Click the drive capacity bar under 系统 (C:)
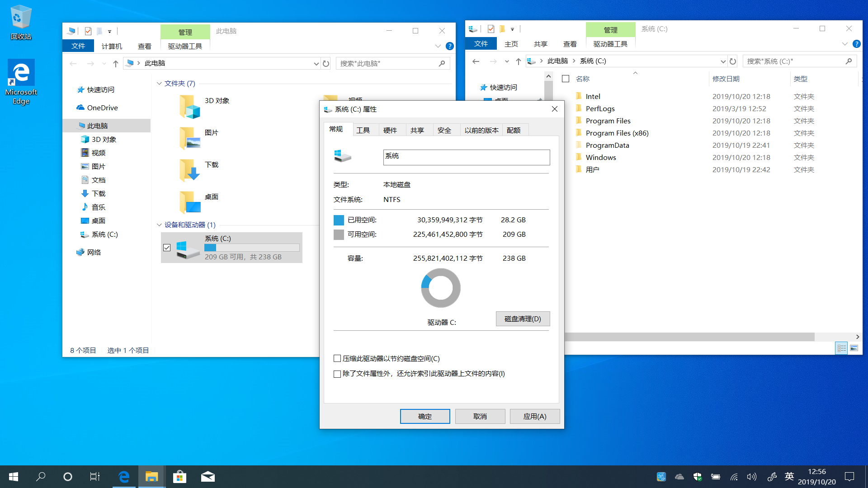 pos(252,248)
